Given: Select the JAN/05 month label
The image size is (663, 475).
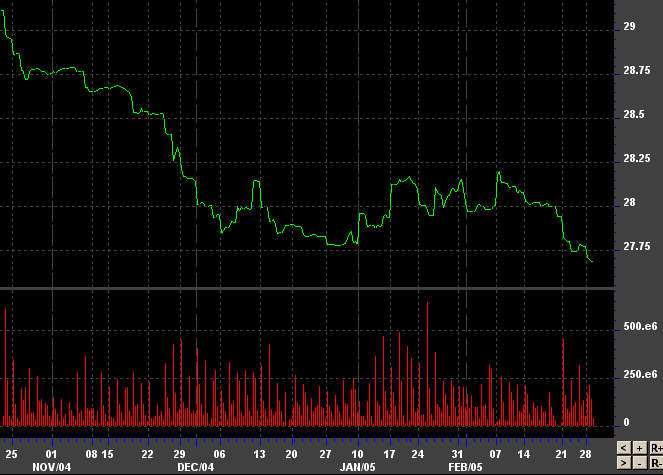Looking at the screenshot, I should click(x=357, y=467).
